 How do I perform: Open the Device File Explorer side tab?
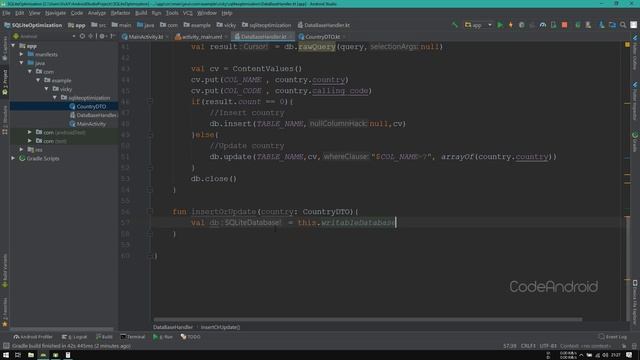tap(635, 301)
